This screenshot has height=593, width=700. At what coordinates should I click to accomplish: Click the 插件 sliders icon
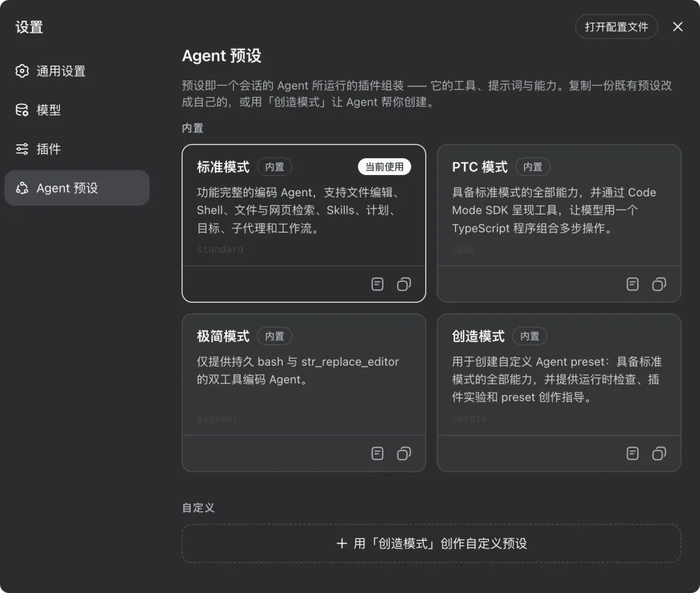(22, 148)
